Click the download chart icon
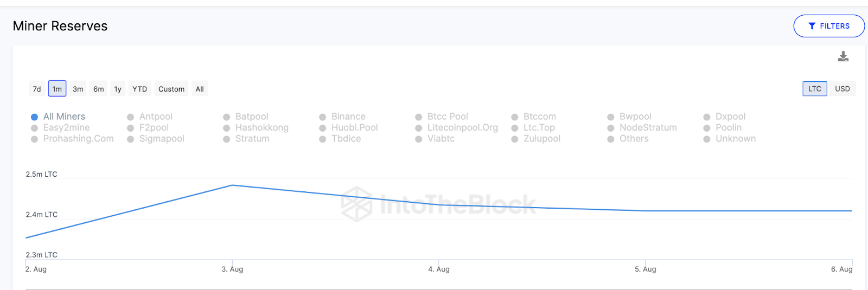The height and width of the screenshot is (290, 868). click(843, 56)
